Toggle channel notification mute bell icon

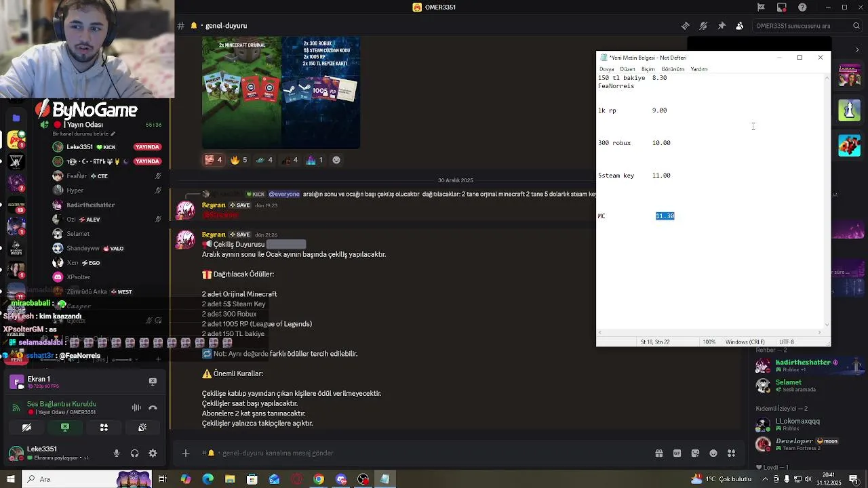703,26
